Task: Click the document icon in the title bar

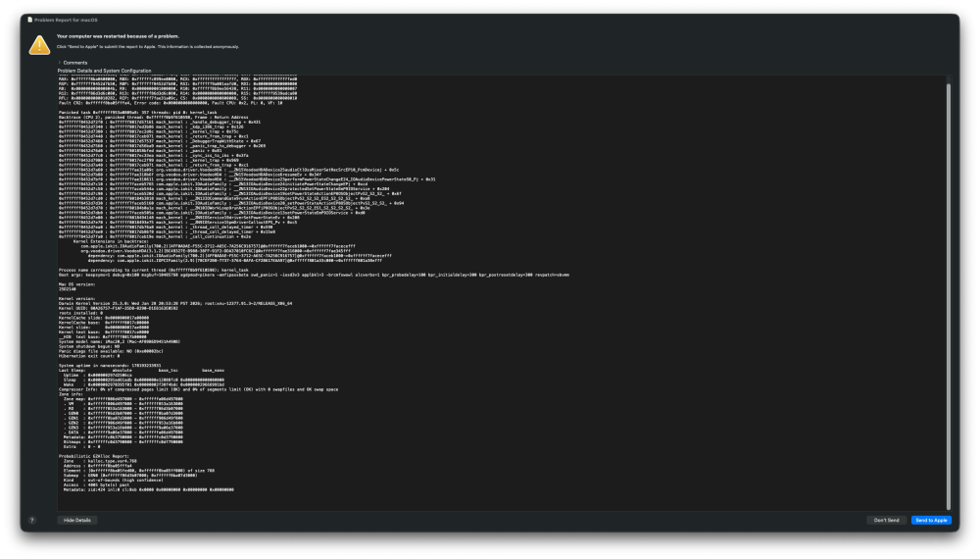Action: point(30,20)
